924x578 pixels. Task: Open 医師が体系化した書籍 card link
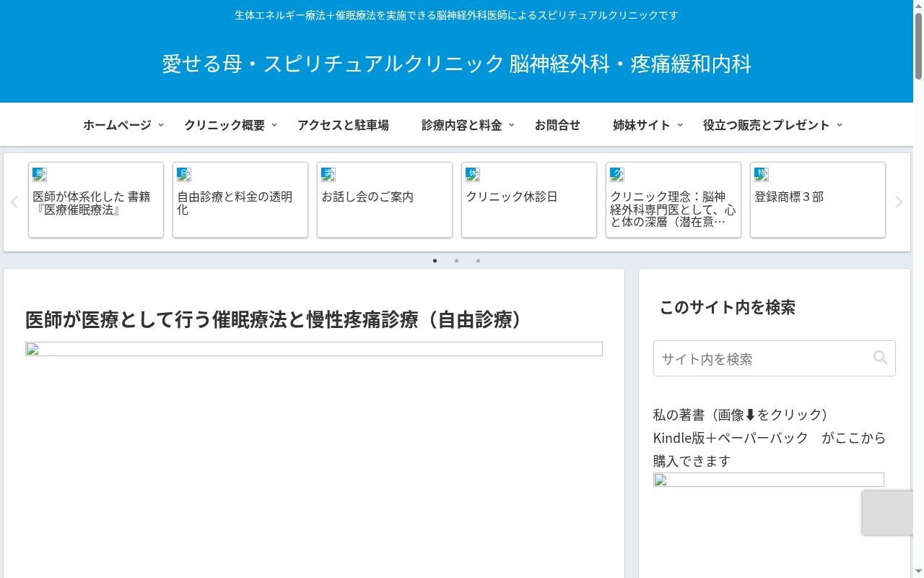coord(96,199)
